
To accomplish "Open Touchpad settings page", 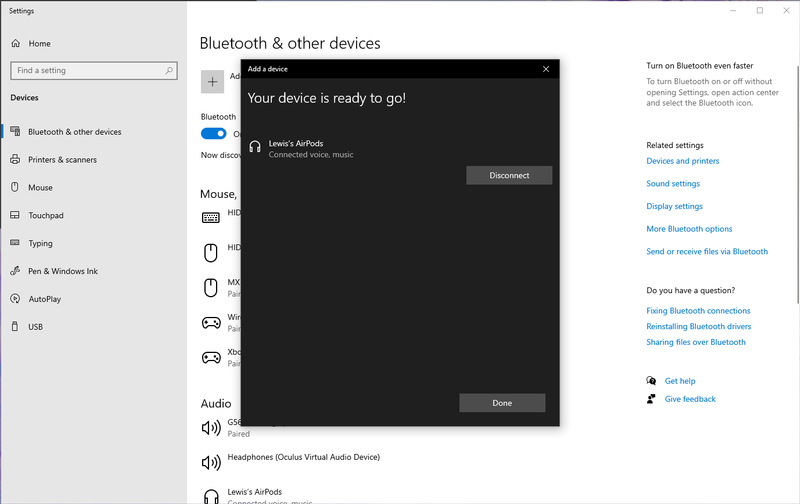I will 46,215.
